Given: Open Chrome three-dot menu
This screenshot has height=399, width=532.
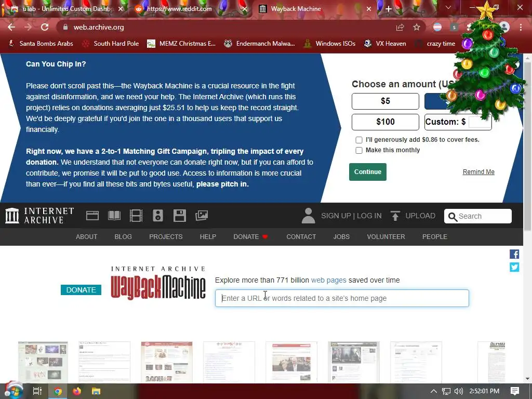Looking at the screenshot, I should pos(521,27).
